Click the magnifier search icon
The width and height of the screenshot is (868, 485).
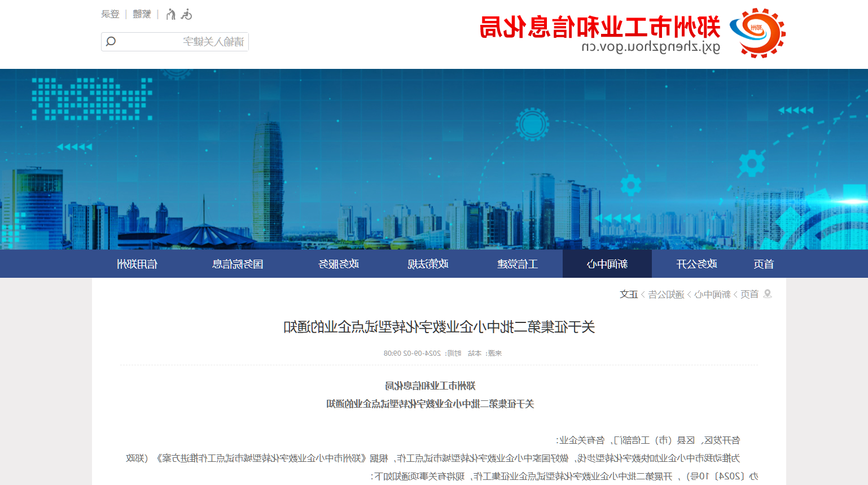(x=111, y=41)
